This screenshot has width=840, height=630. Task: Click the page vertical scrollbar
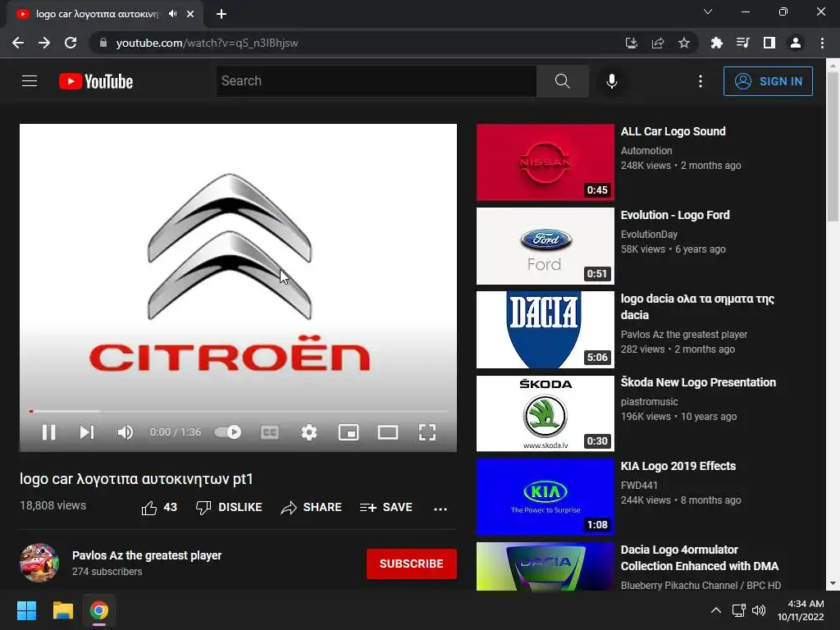tap(833, 148)
